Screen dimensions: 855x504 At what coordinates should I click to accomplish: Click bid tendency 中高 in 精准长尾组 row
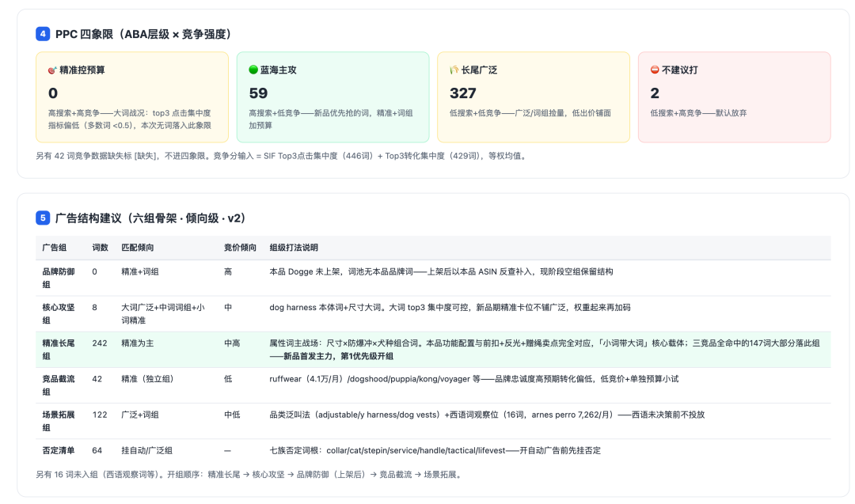pos(232,343)
